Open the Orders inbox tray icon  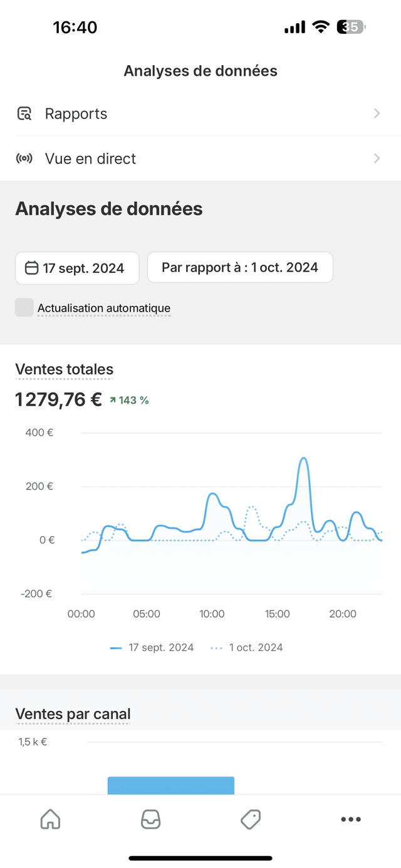pyautogui.click(x=150, y=819)
